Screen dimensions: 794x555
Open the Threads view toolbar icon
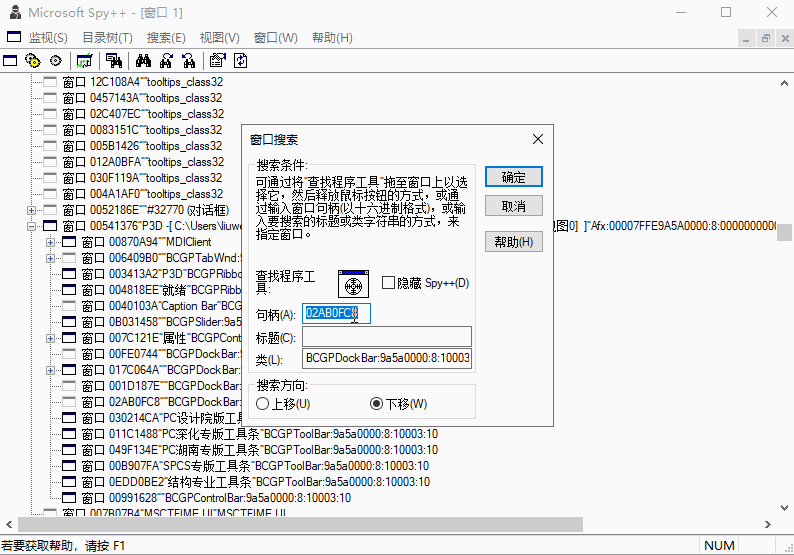56,61
